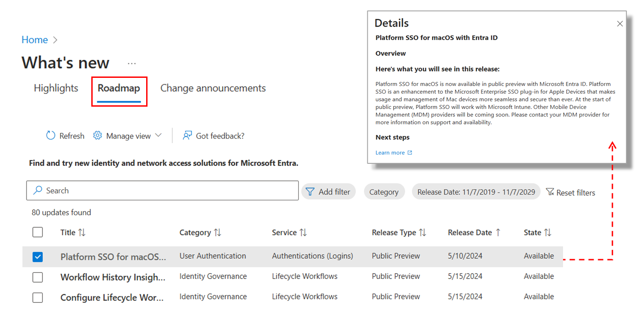The image size is (644, 315).
Task: Uncheck the Platform SSO for macOS row
Action: 38,256
